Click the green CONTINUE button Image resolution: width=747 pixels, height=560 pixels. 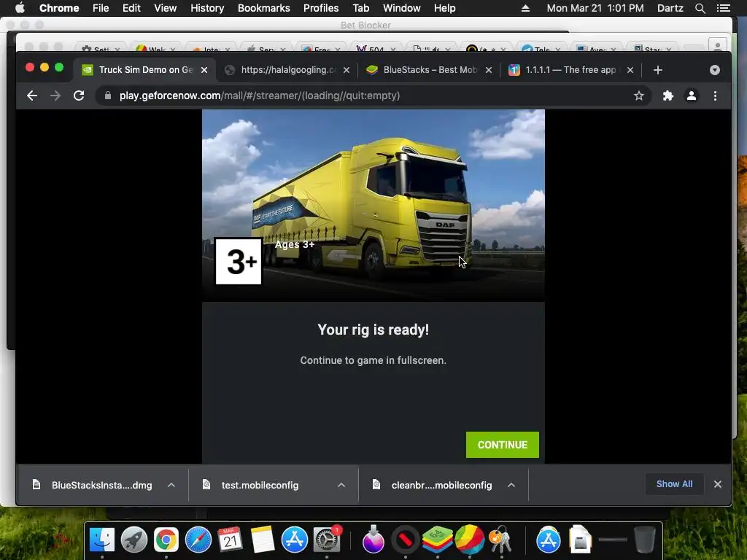[502, 445]
